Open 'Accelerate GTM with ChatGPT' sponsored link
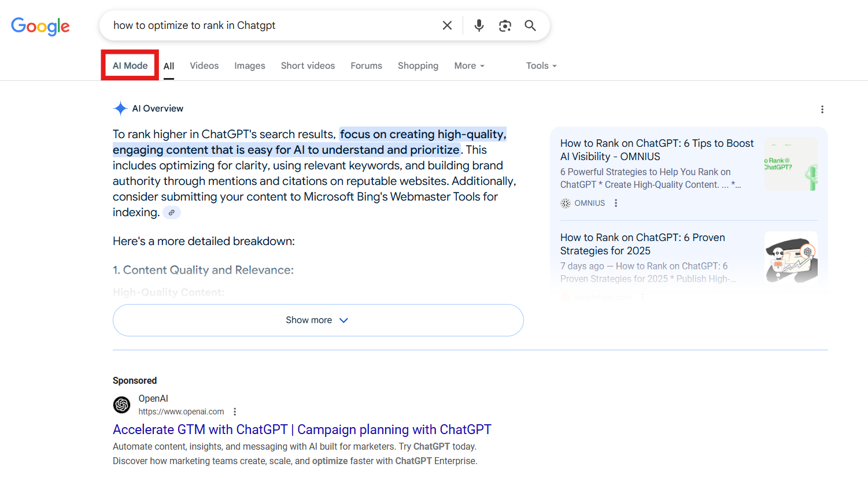 tap(302, 429)
